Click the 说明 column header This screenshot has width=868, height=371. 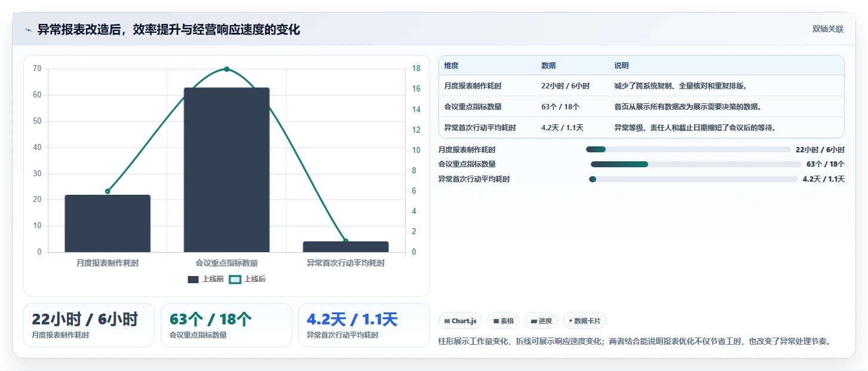pos(621,66)
